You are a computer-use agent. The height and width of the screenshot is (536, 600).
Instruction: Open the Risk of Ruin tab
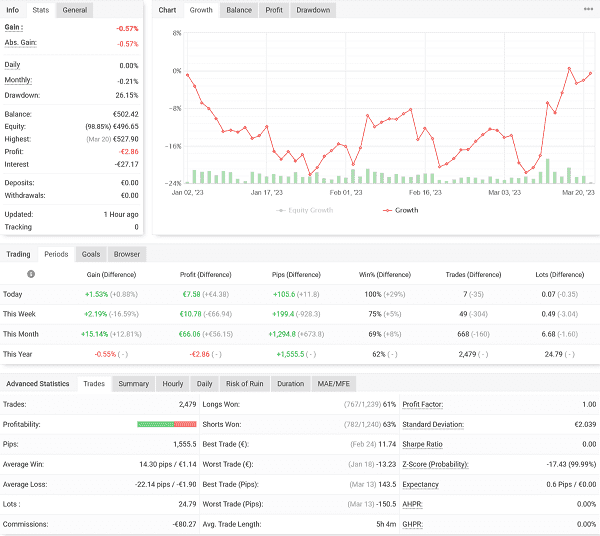pos(245,384)
